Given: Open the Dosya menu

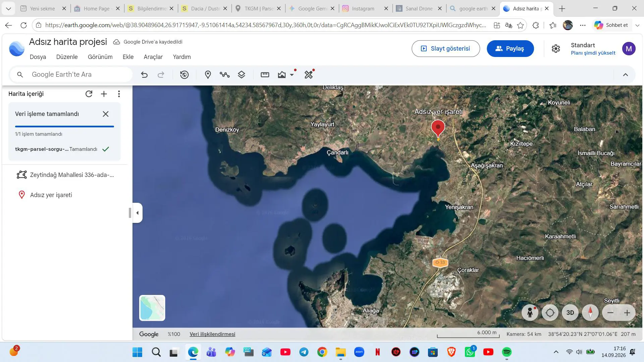Looking at the screenshot, I should point(38,57).
